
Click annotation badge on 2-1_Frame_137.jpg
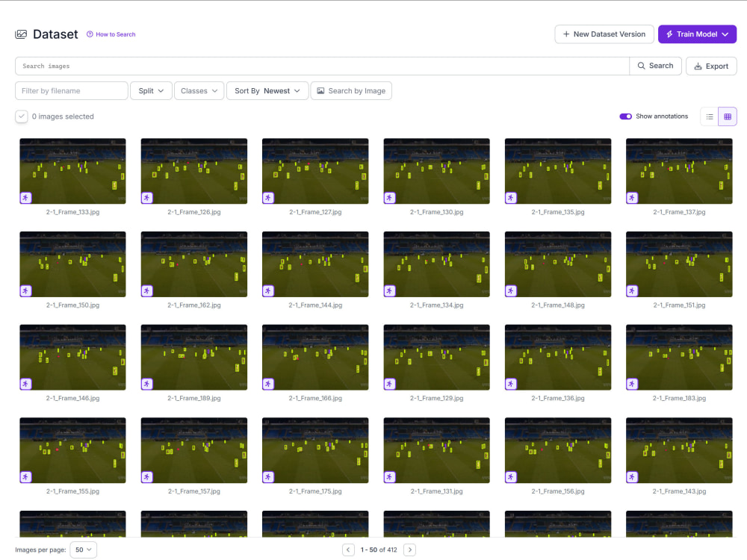point(632,198)
